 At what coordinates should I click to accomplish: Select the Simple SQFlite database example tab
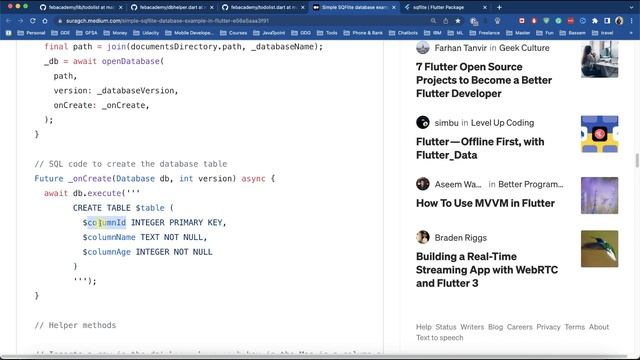[x=353, y=7]
